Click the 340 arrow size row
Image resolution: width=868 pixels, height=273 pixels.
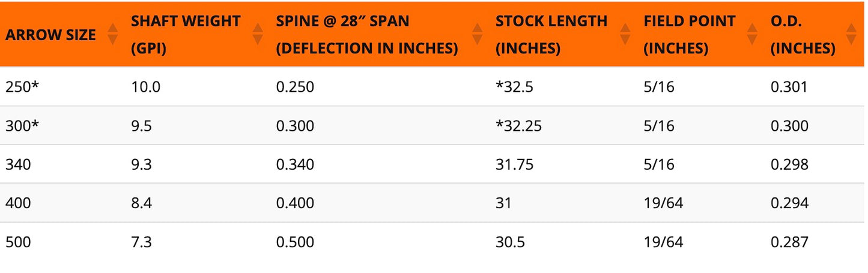(x=434, y=164)
